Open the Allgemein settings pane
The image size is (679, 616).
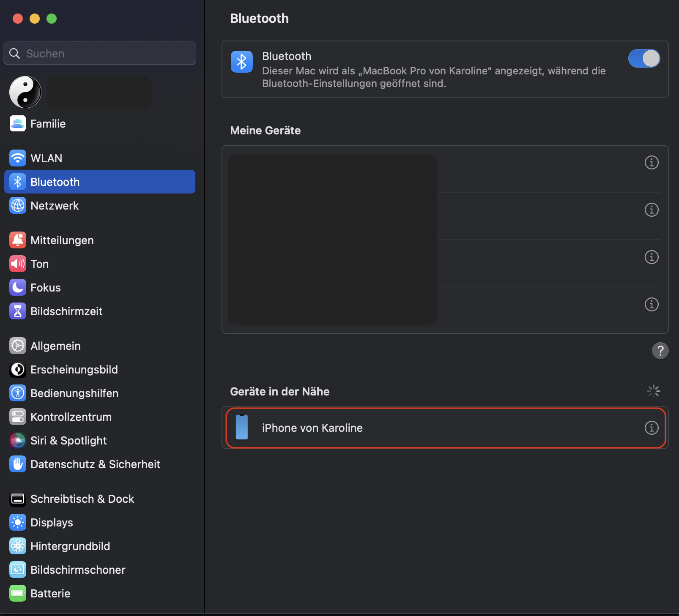55,346
